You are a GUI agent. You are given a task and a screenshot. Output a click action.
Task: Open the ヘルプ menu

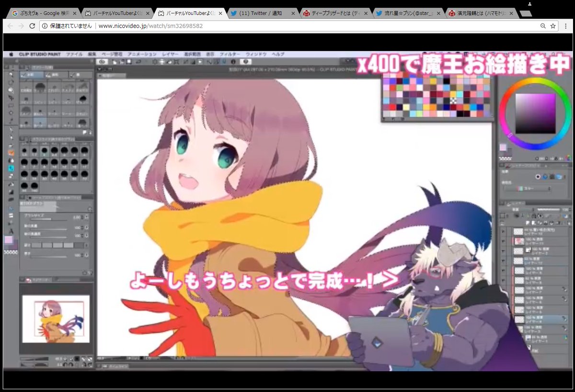[278, 55]
